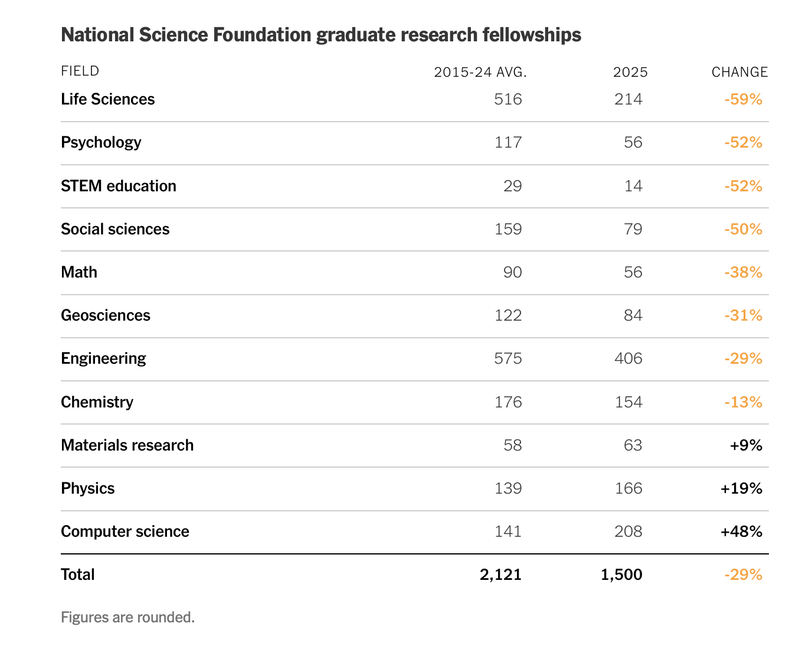Image resolution: width=812 pixels, height=659 pixels.
Task: Click the FIELD column header
Action: 80,71
